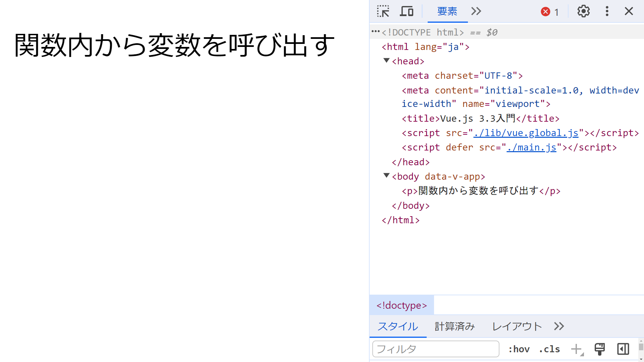
Task: Toggle the :hov element state panel
Action: click(x=519, y=349)
